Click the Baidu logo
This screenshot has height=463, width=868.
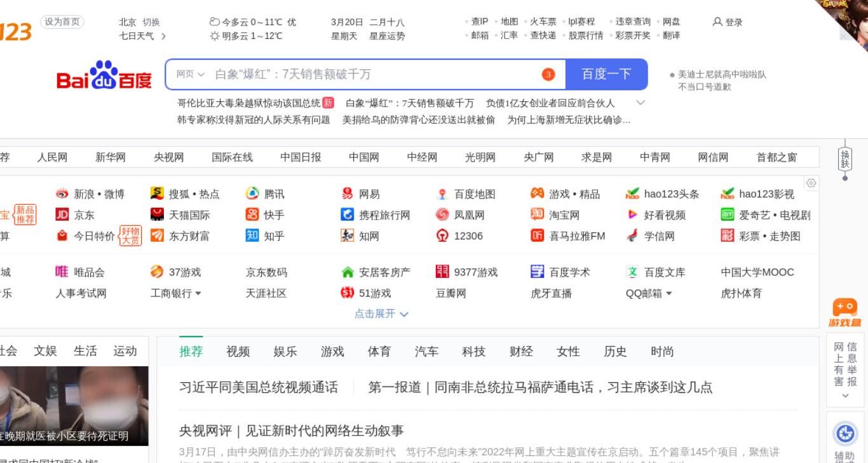(x=104, y=76)
